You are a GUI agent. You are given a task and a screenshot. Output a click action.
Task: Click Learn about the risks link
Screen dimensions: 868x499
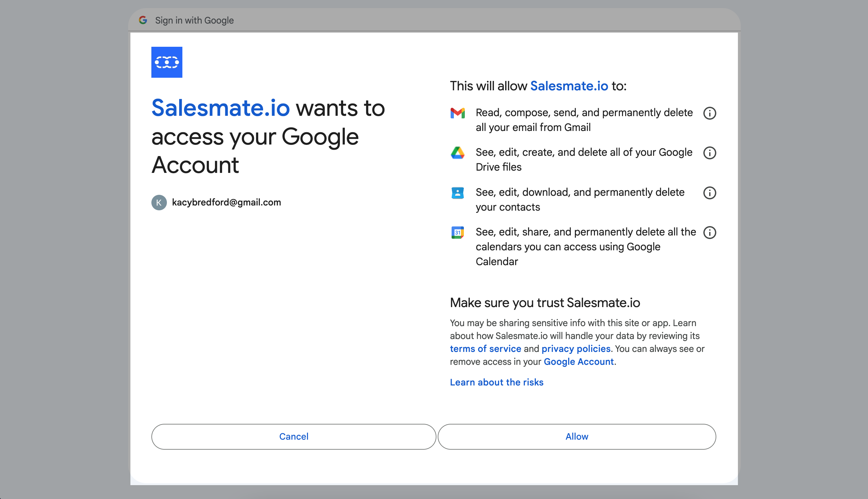(x=496, y=382)
